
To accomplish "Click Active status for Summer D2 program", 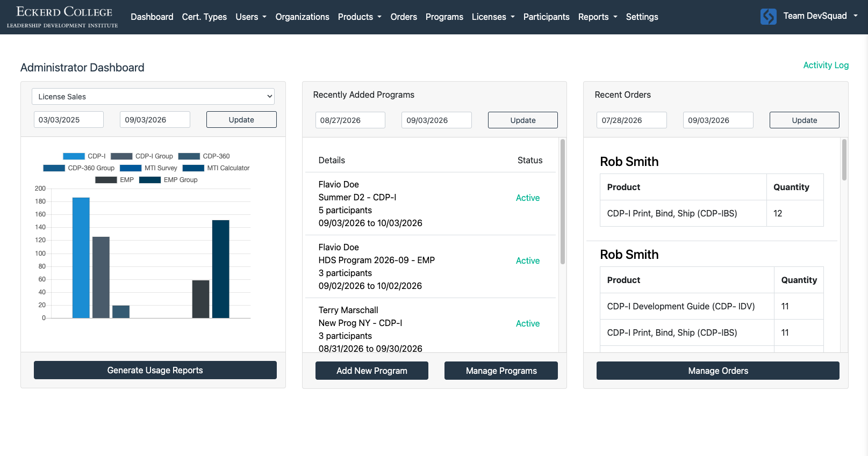I will pos(528,198).
